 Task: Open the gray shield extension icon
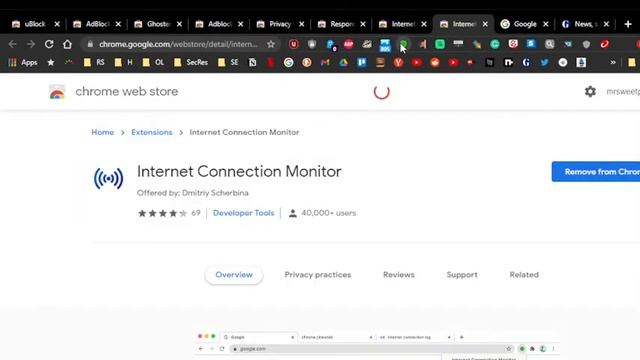click(x=586, y=44)
